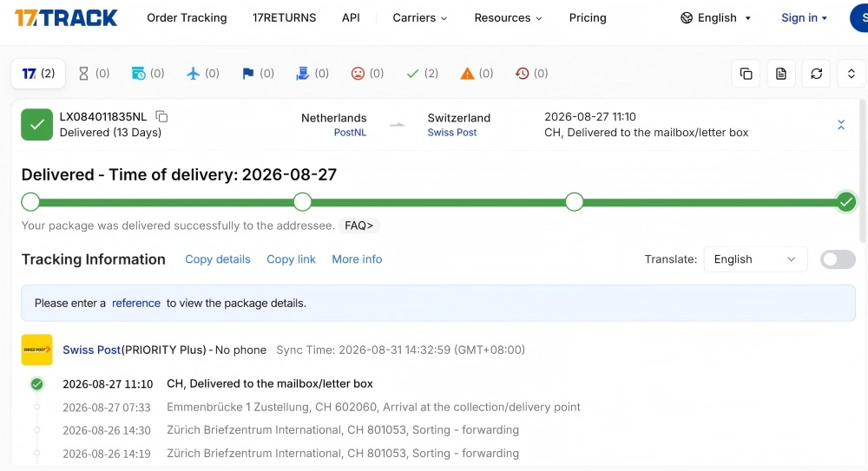Open the English language selector

click(716, 17)
